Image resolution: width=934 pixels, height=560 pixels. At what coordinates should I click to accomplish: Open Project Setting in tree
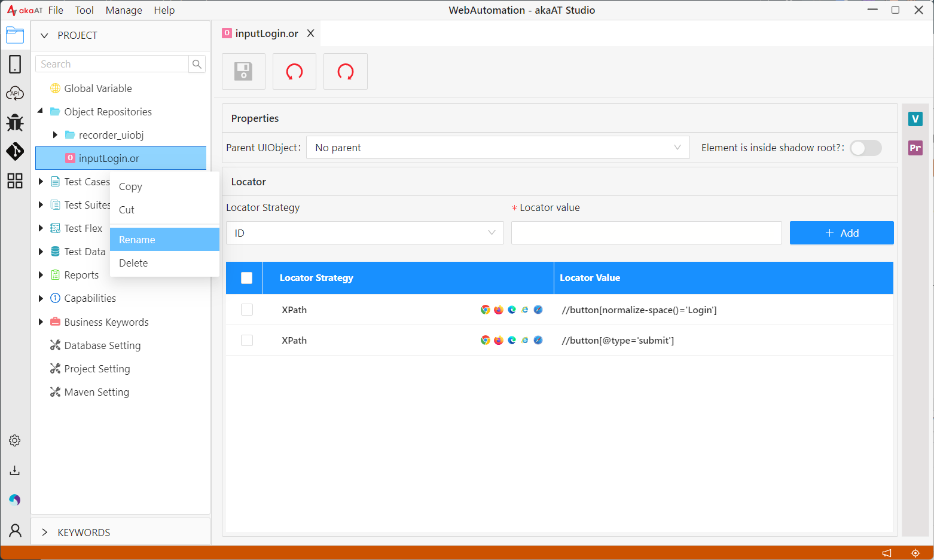pyautogui.click(x=97, y=369)
